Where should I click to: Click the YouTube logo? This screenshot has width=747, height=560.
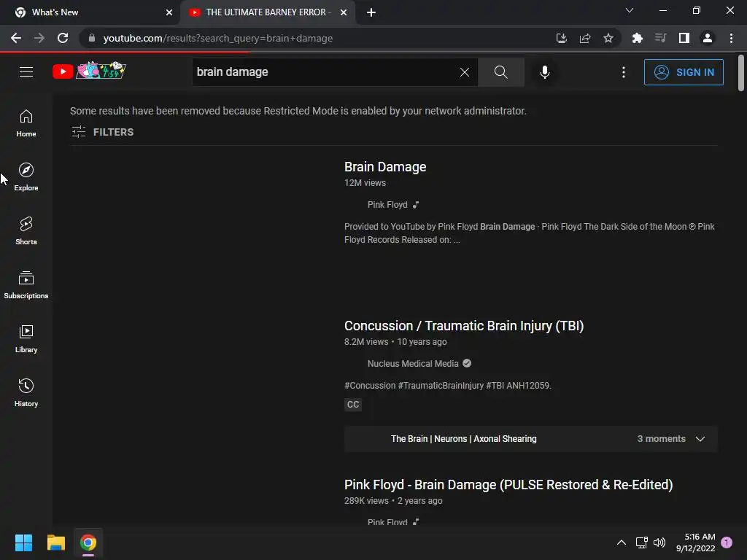point(89,71)
